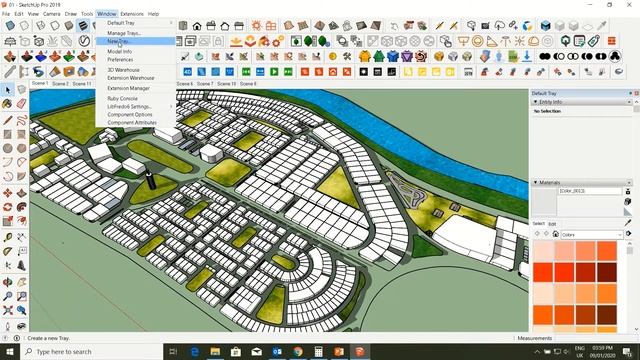Select the arrow Select tool
The image size is (640, 360).
(x=8, y=90)
